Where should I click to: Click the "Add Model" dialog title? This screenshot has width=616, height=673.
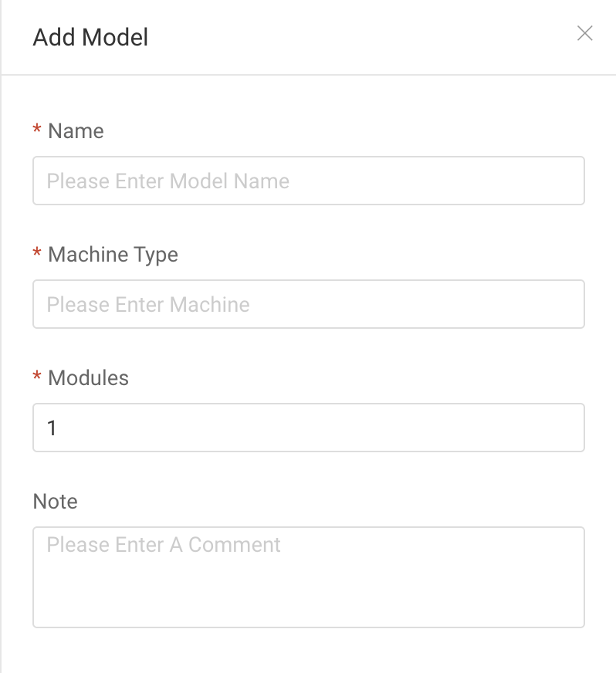(x=90, y=37)
